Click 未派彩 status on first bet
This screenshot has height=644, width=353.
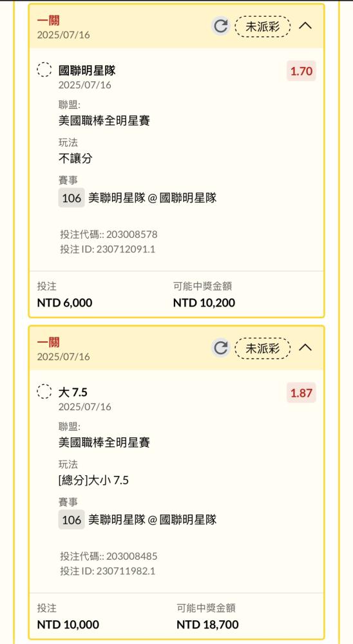263,26
